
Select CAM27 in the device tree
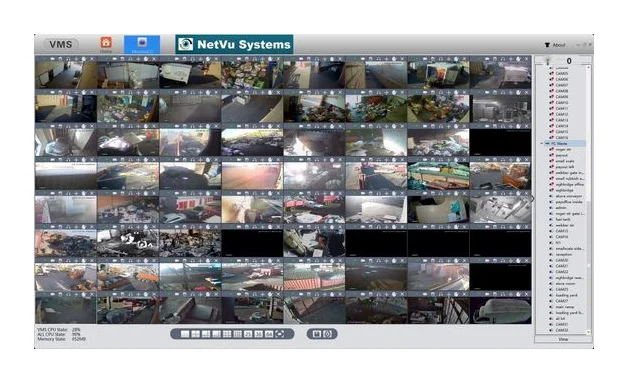[562, 301]
